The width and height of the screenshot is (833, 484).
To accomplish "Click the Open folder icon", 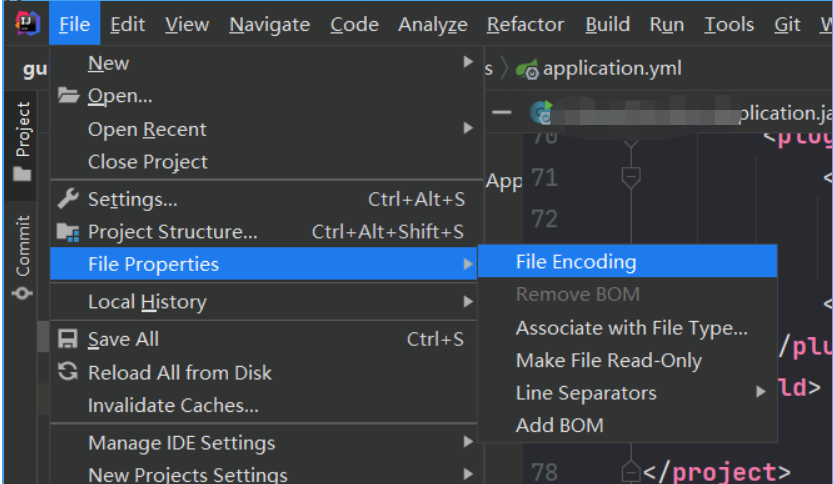I will pos(69,96).
